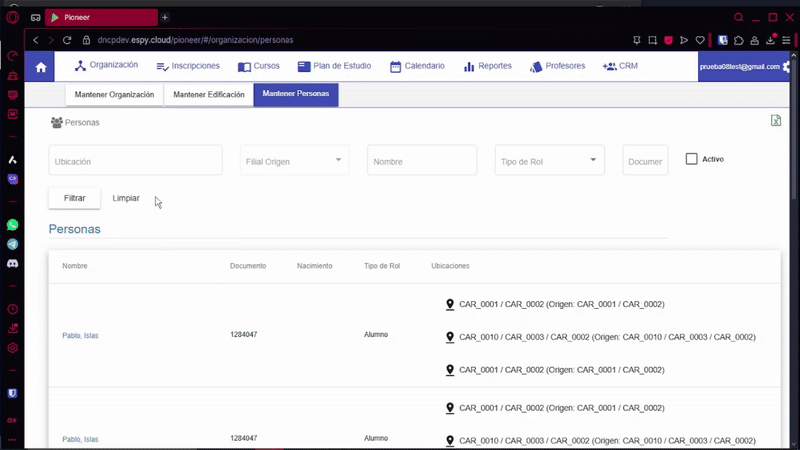Open the first Pablo, Islas link
The width and height of the screenshot is (800, 450).
click(x=80, y=335)
